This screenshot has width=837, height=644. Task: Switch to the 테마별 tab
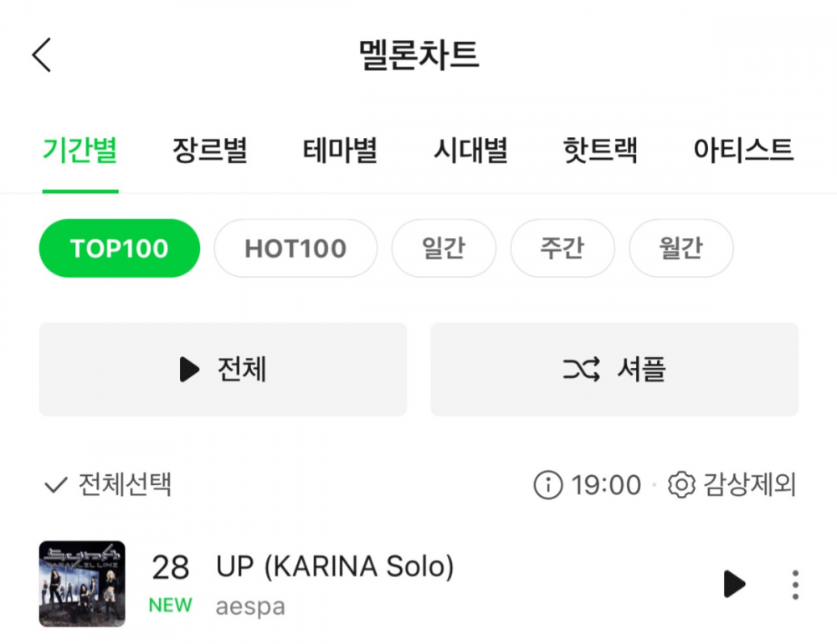[340, 150]
